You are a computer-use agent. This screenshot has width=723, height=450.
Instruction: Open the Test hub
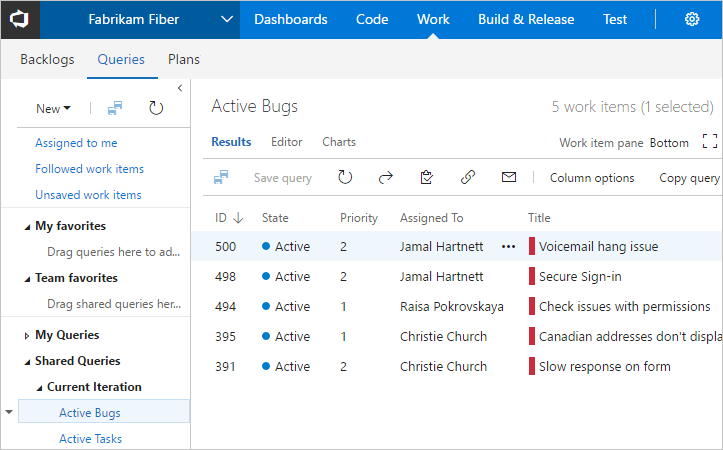click(x=615, y=19)
